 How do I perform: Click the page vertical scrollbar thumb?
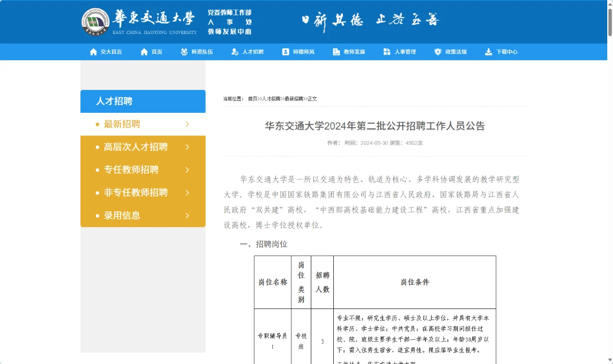610,22
